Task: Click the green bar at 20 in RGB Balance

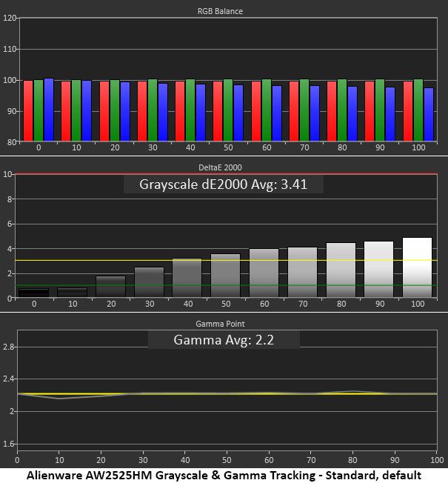Action: (x=115, y=110)
